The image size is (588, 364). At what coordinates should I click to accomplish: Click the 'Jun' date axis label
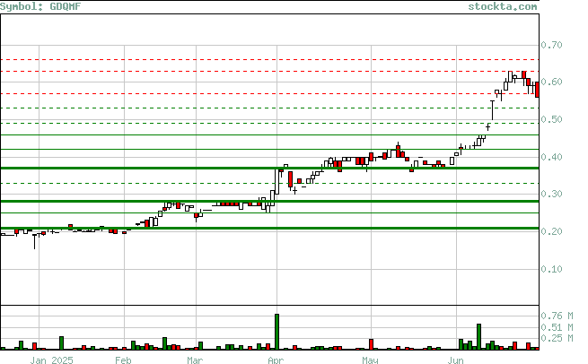click(456, 360)
